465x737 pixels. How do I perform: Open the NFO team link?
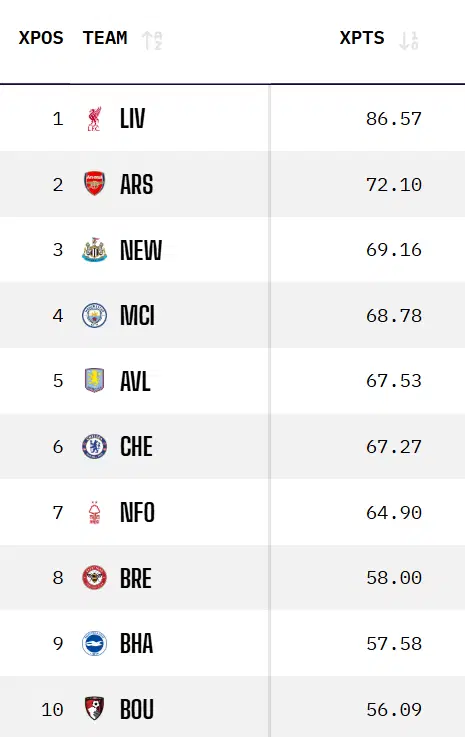click(137, 512)
